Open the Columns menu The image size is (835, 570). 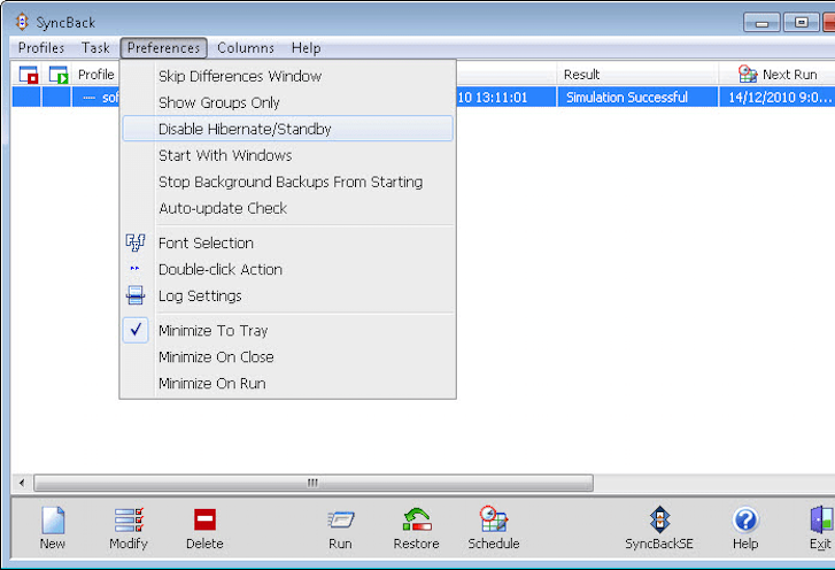pyautogui.click(x=245, y=48)
